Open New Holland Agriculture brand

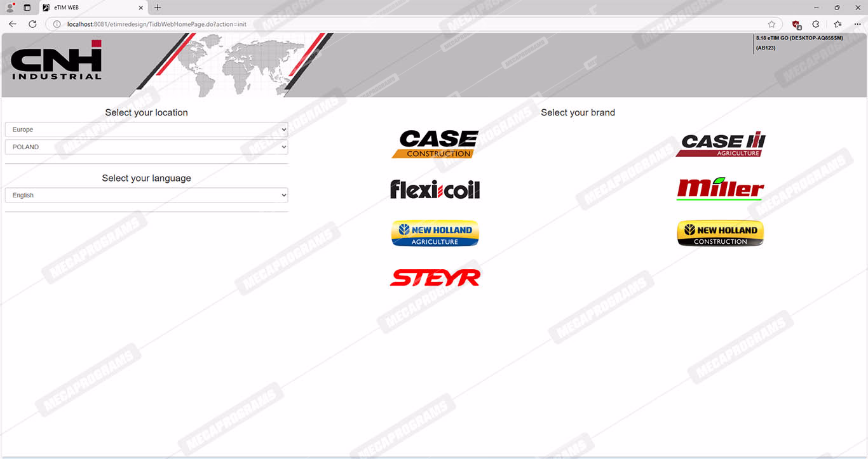point(435,234)
